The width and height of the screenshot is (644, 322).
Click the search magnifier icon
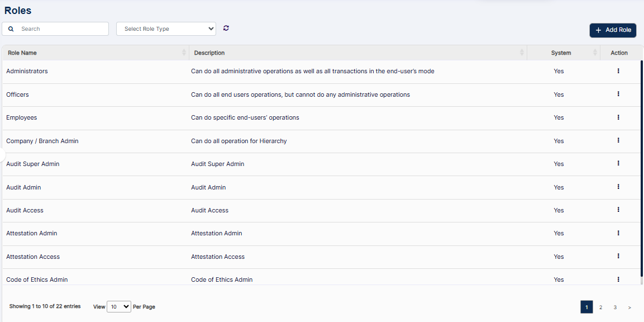tap(11, 28)
